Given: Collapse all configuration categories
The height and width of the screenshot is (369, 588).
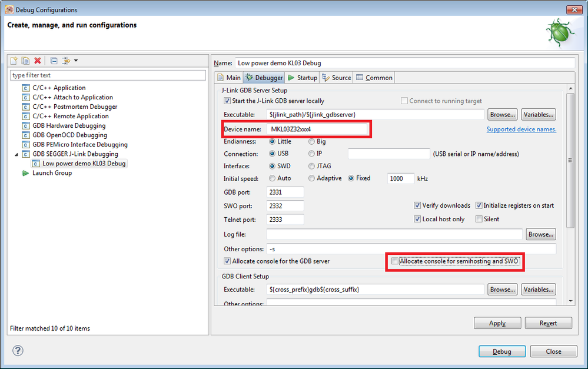Looking at the screenshot, I should pyautogui.click(x=54, y=61).
